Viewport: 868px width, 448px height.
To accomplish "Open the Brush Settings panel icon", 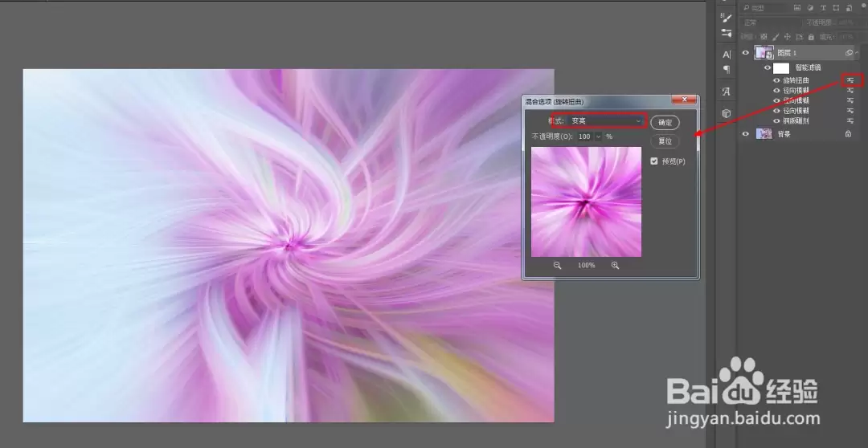I will point(727,33).
